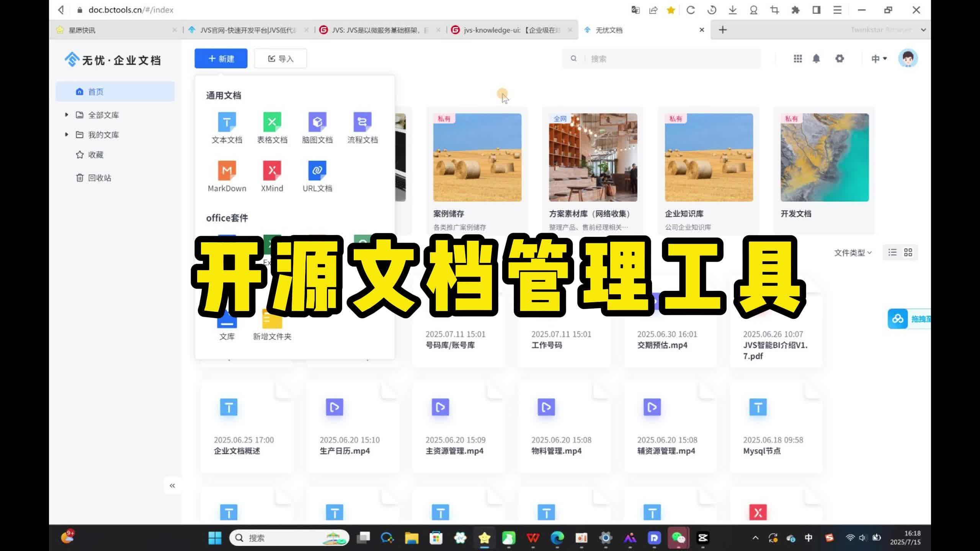Viewport: 980px width, 551px height.
Task: Switch to list view layout
Action: [892, 253]
